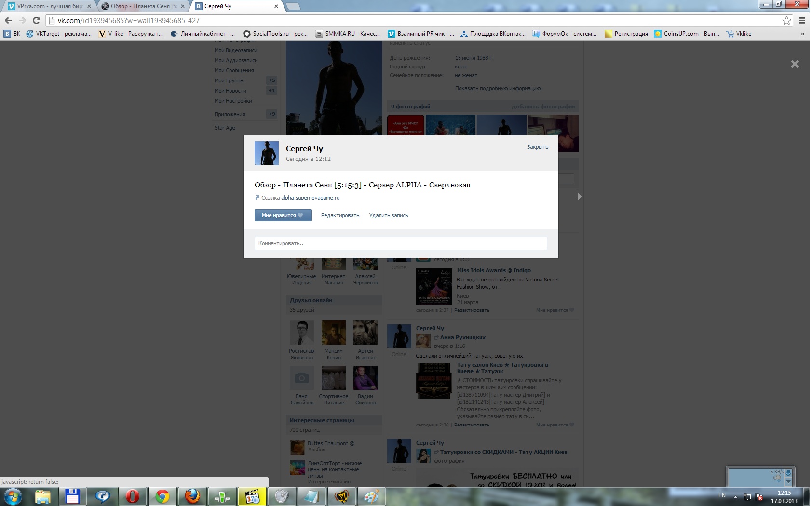Image resolution: width=812 pixels, height=506 pixels.
Task: Open the 'Miss Idols Awards @ Indigo' post link
Action: click(494, 270)
